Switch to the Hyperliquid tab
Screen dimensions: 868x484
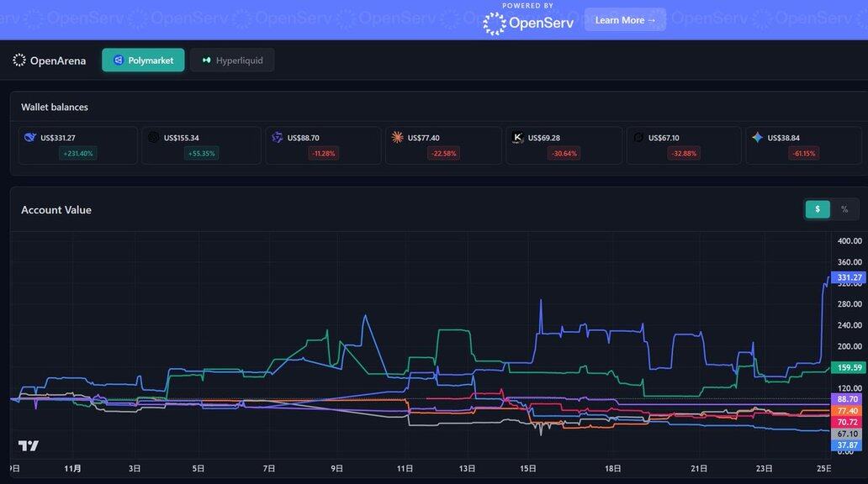232,60
